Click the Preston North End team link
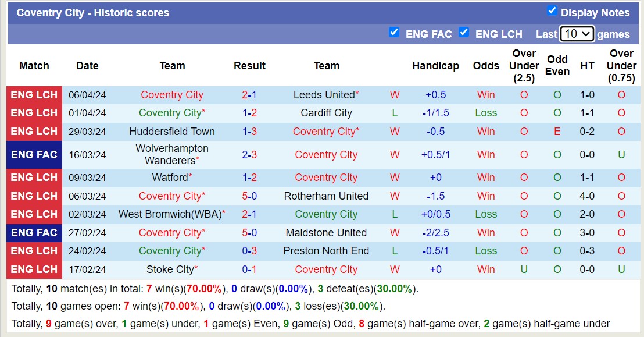This screenshot has width=644, height=337. coord(327,251)
